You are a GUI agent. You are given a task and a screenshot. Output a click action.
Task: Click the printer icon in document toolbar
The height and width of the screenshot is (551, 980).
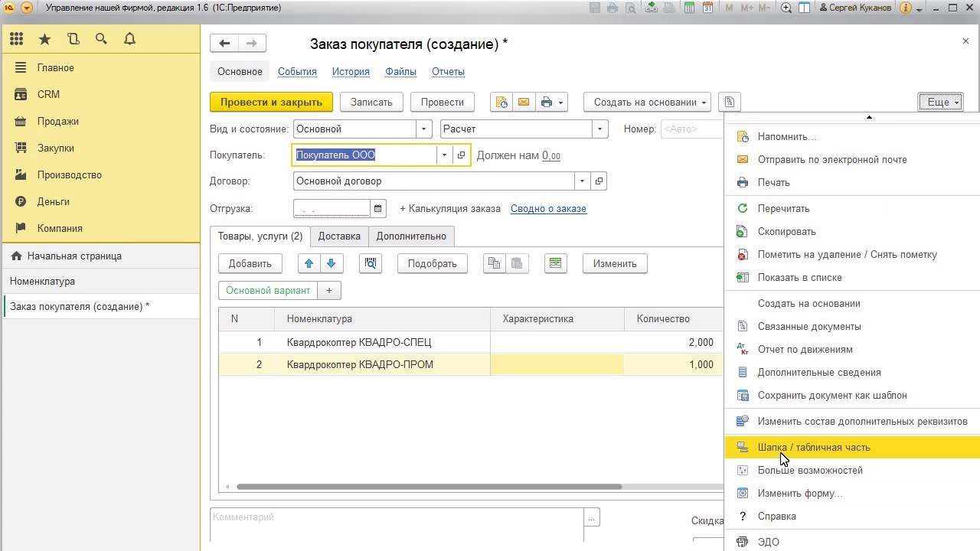tap(546, 102)
